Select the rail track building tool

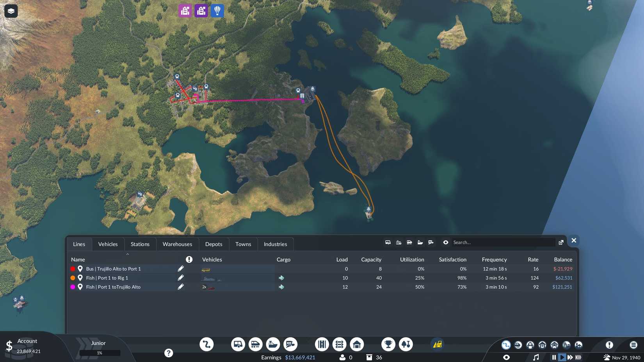click(x=340, y=344)
